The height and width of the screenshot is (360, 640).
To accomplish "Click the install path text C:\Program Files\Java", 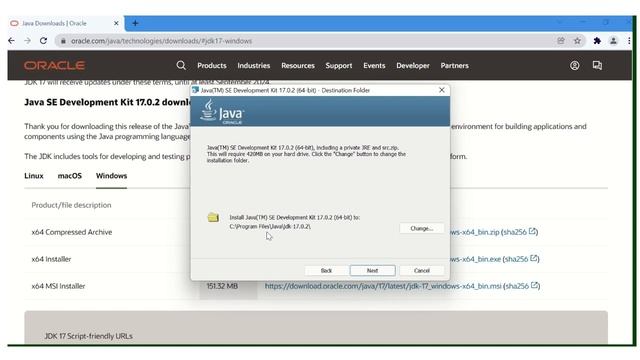I will point(270,226).
